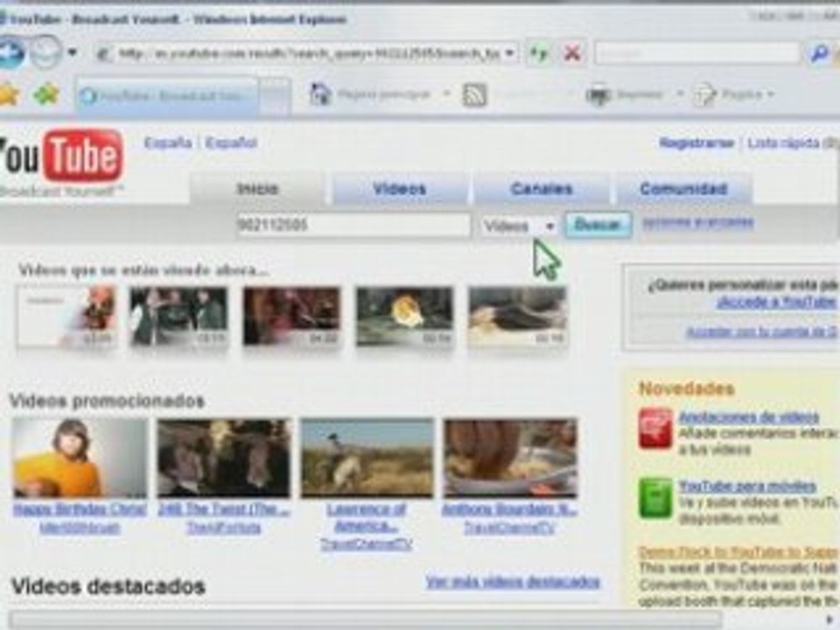Click the horizontal page scrollbar

366,619
